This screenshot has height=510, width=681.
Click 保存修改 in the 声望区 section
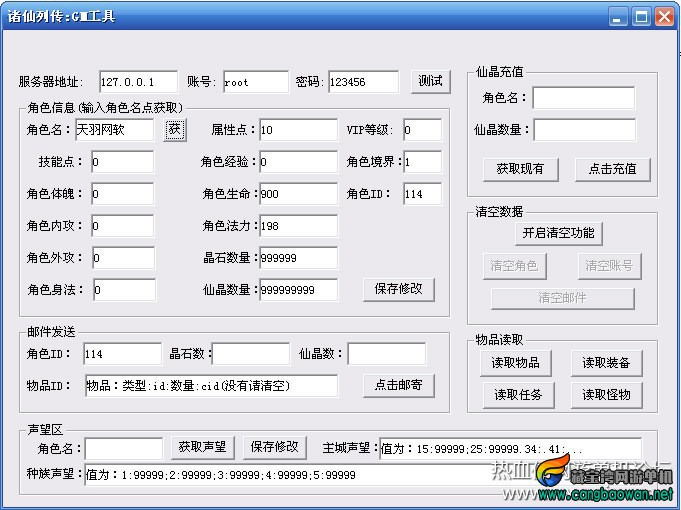click(x=274, y=447)
